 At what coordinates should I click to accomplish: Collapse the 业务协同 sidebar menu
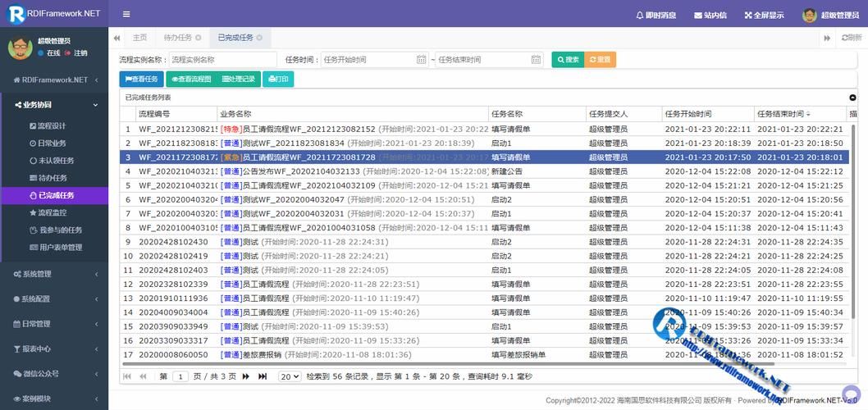tap(54, 105)
